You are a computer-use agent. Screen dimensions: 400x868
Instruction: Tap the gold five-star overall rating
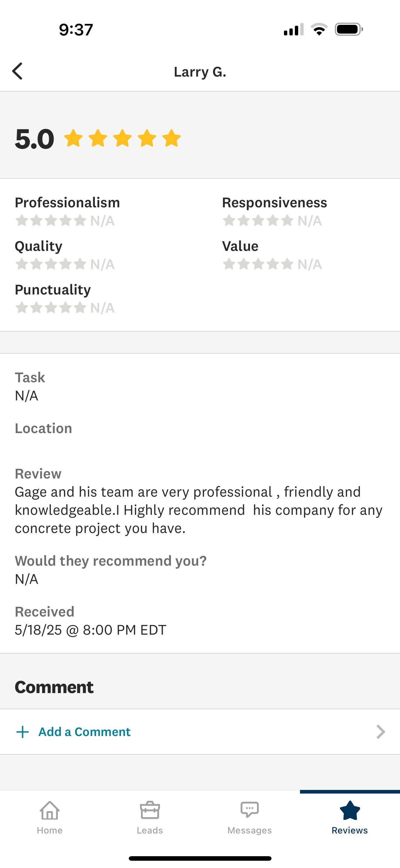coord(122,138)
